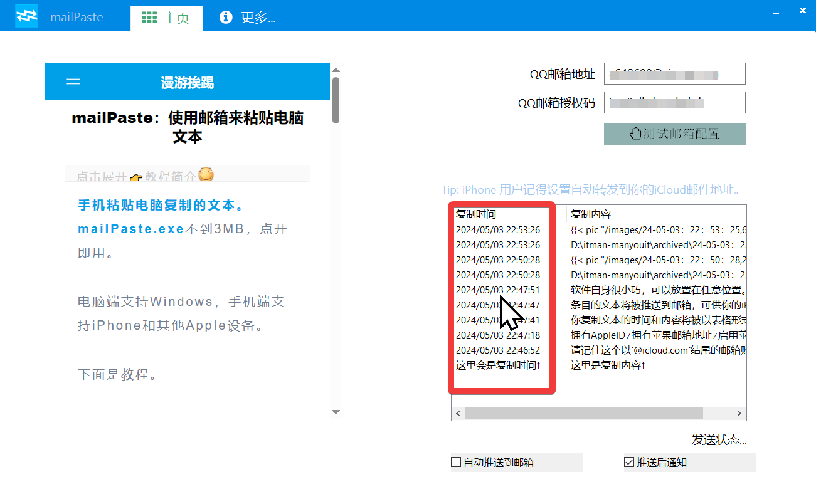Open the hamburger menu in the 漫游挨踢 header
Viewport: 816px width, 504px height.
click(x=73, y=81)
